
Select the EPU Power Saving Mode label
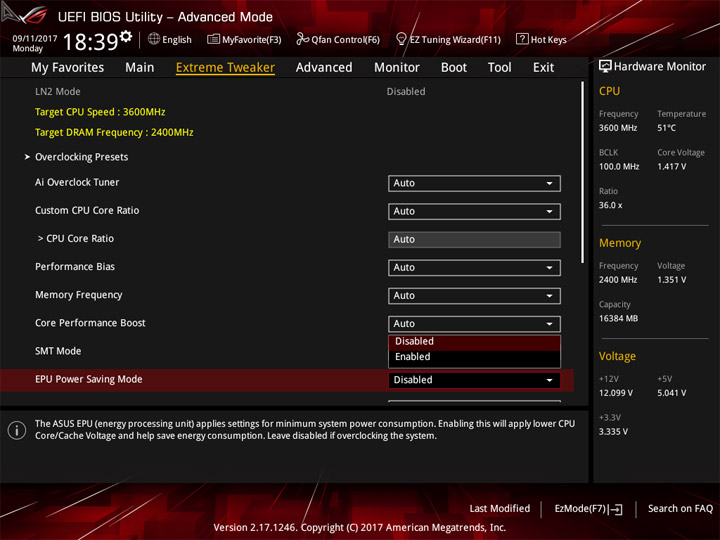[x=89, y=379]
